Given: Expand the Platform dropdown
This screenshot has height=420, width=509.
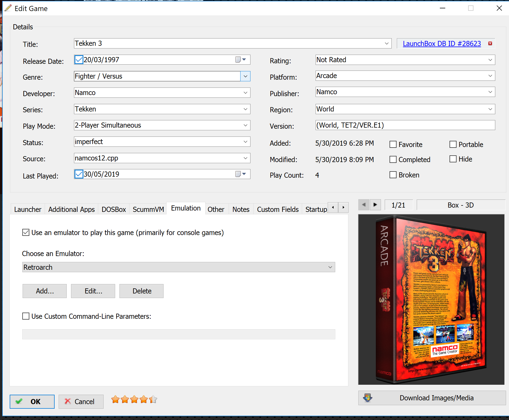Looking at the screenshot, I should tap(490, 76).
